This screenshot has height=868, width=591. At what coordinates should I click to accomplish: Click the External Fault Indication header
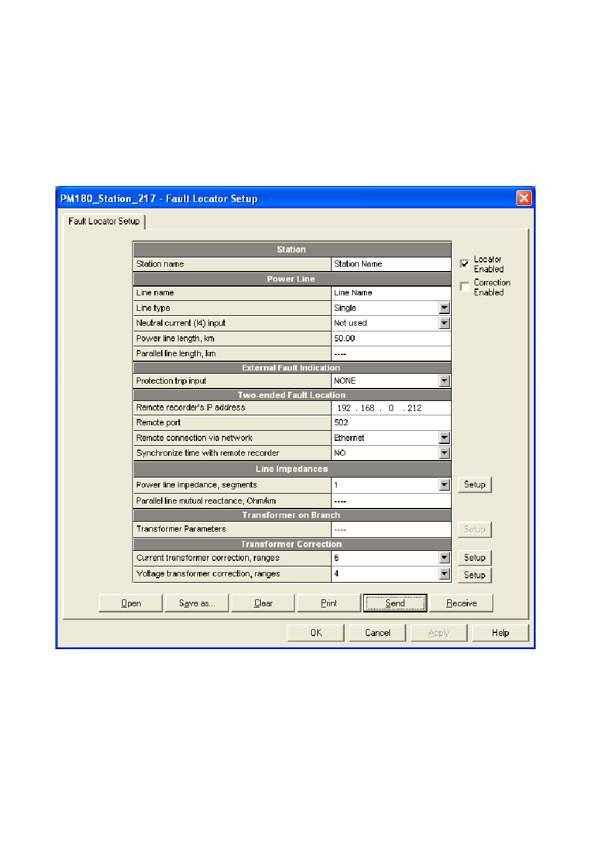click(292, 367)
